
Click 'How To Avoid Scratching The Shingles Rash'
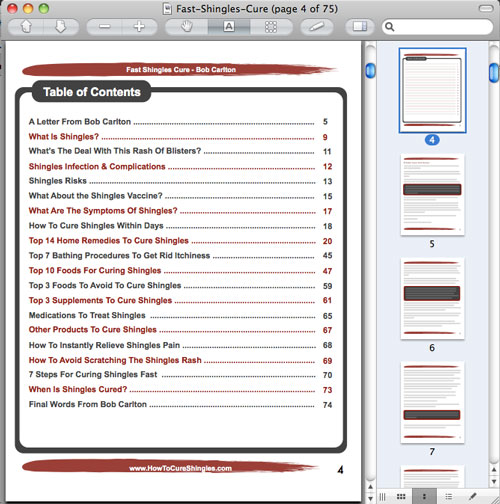click(x=115, y=360)
